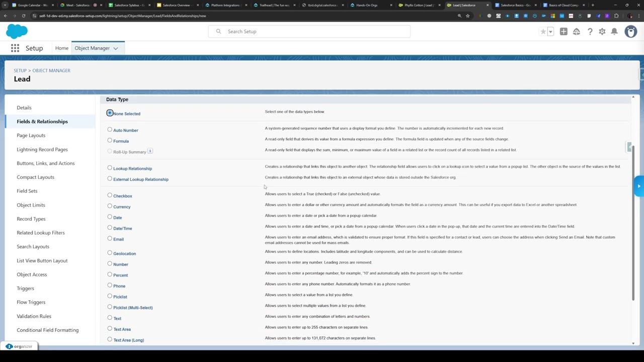Select the Currency data type
Image resolution: width=644 pixels, height=362 pixels.
[110, 206]
